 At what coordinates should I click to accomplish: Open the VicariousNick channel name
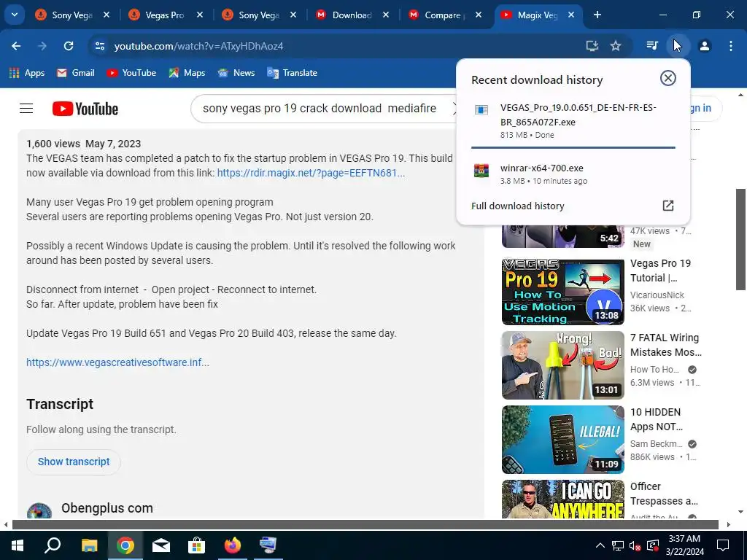(x=657, y=295)
